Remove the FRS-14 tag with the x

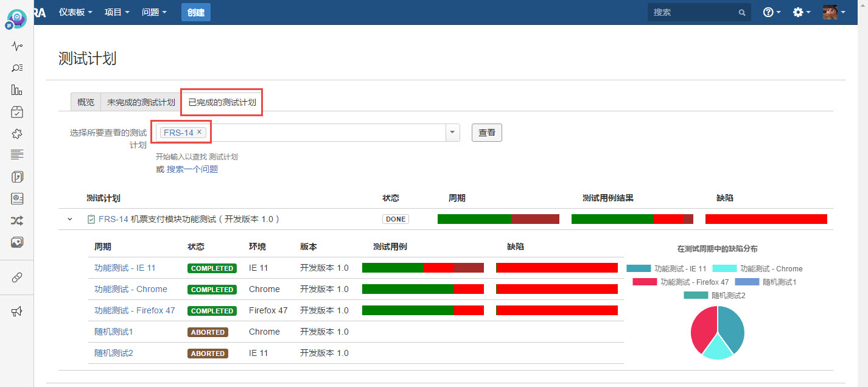coord(199,132)
